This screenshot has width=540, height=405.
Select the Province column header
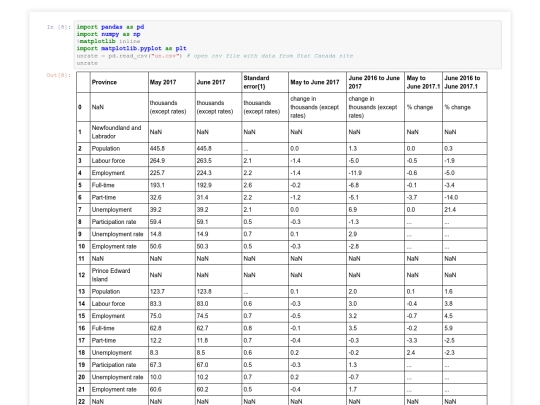click(119, 82)
